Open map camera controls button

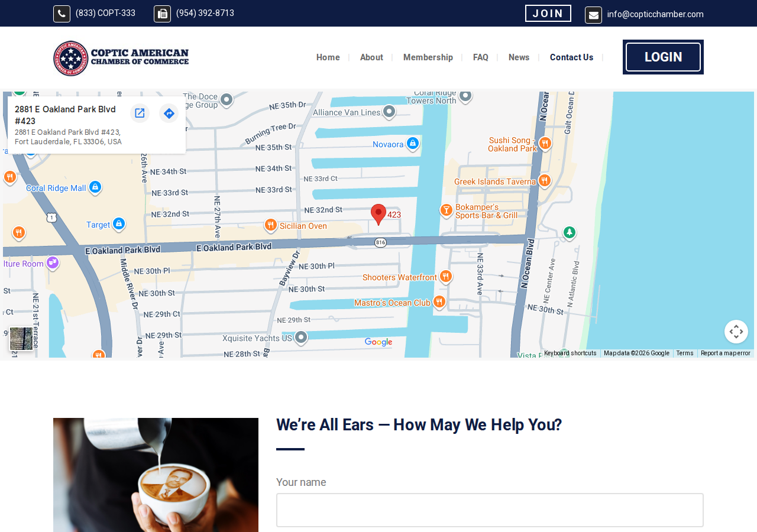(736, 332)
